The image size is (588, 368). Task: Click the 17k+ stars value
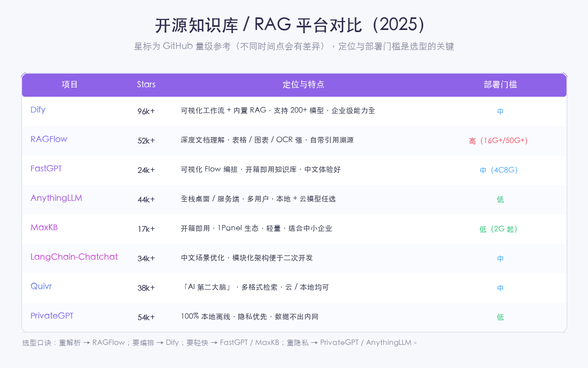pyautogui.click(x=146, y=229)
